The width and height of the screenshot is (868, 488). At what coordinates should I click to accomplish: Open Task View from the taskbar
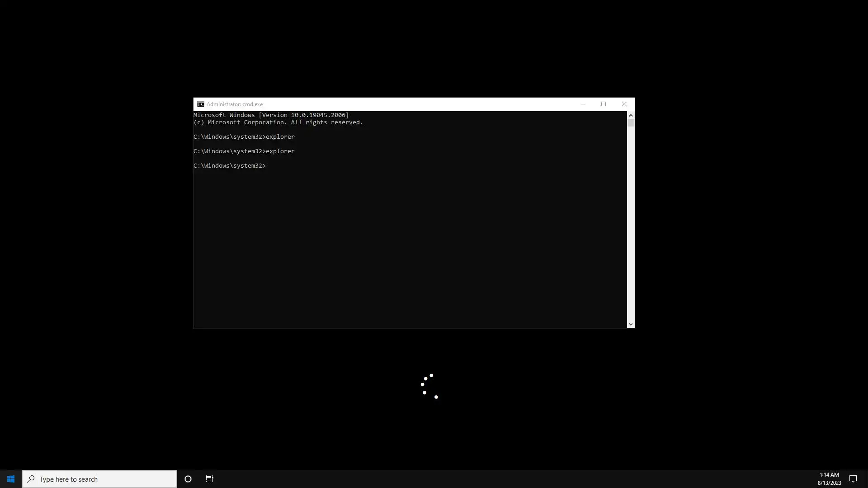point(210,479)
